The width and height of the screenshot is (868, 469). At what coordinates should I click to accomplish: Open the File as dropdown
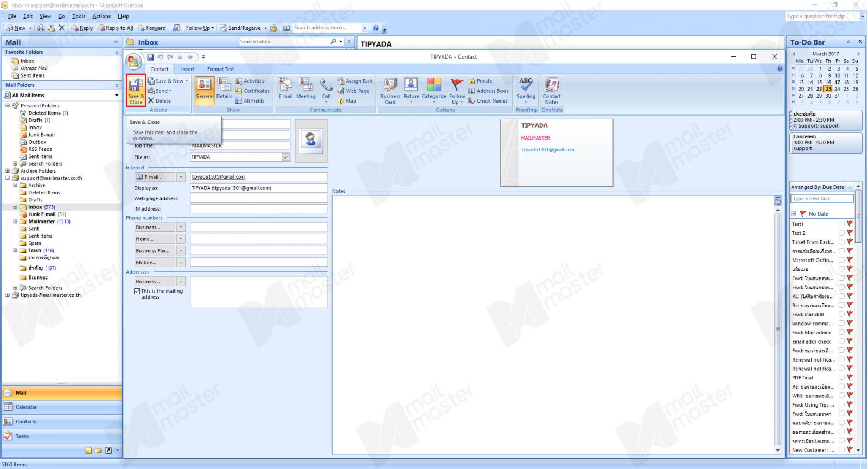[x=285, y=157]
